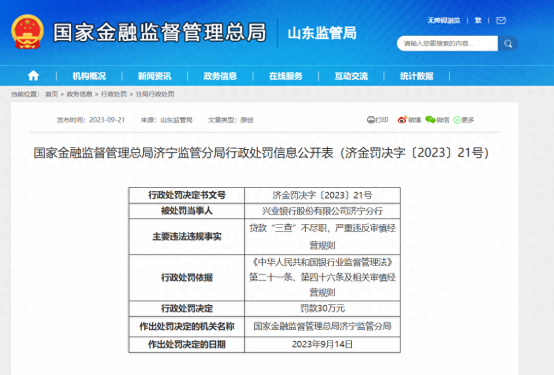The image size is (554, 375).
Task: Click the green 更多 more icon
Action: (x=456, y=120)
